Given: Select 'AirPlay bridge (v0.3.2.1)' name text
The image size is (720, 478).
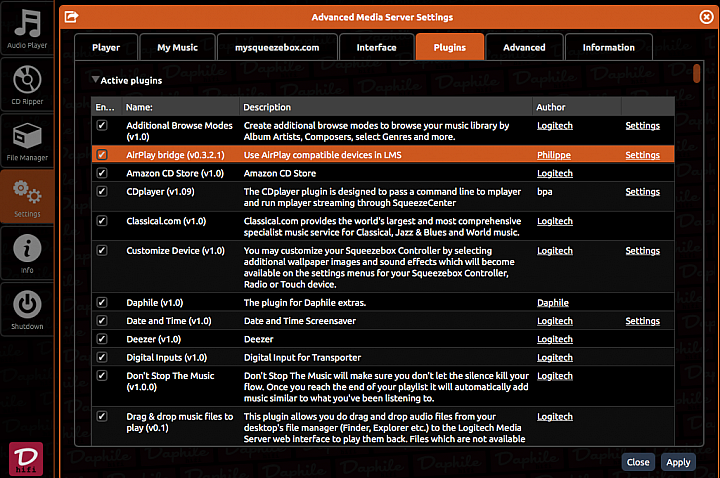Looking at the screenshot, I should (175, 155).
